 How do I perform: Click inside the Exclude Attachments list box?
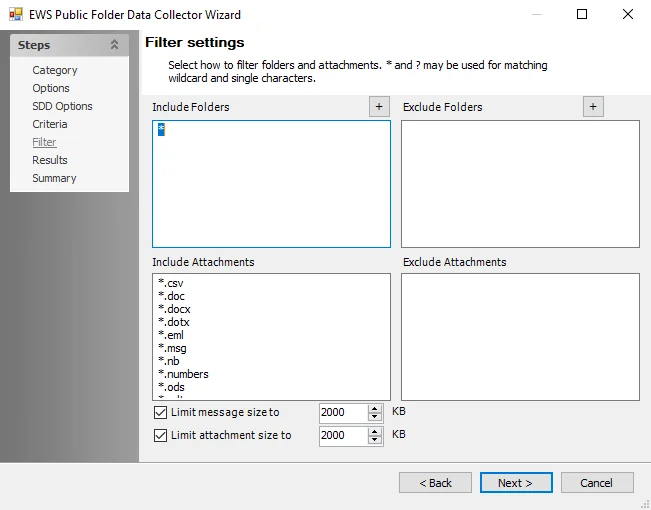click(520, 337)
